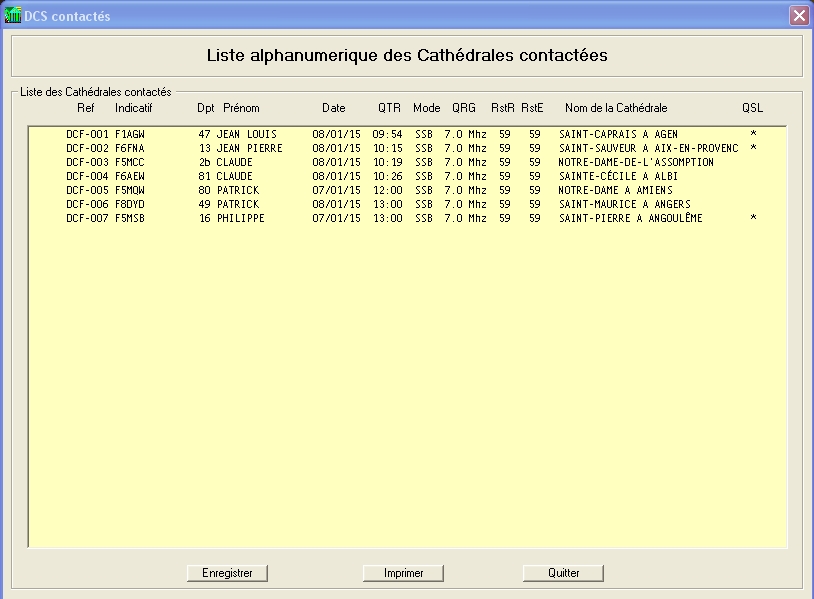Screen dimensions: 814x599
Task: Click SAINT-SAUVEUR A AIX-EN-PROVENC cathedral name
Action: 648,148
